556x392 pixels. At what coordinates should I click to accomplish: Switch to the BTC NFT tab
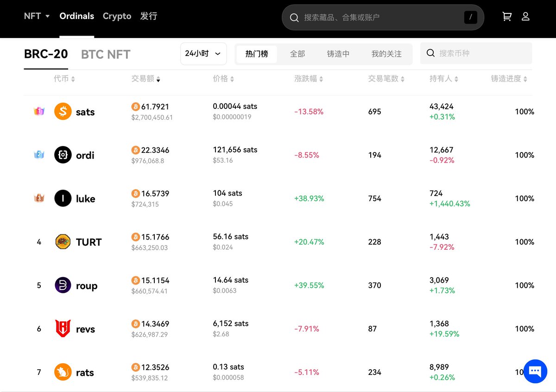(106, 55)
